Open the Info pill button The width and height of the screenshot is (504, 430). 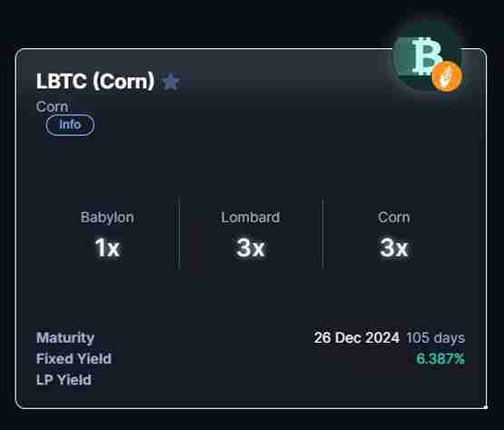click(x=70, y=125)
